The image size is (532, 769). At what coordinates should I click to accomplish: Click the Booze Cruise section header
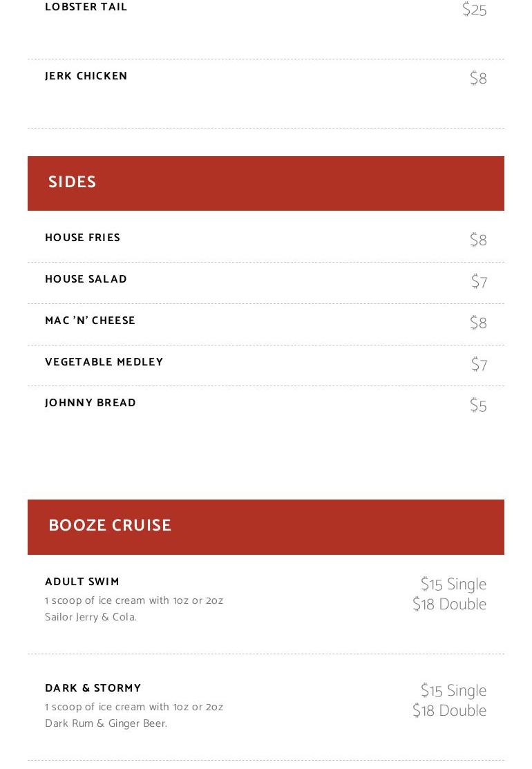pos(266,526)
